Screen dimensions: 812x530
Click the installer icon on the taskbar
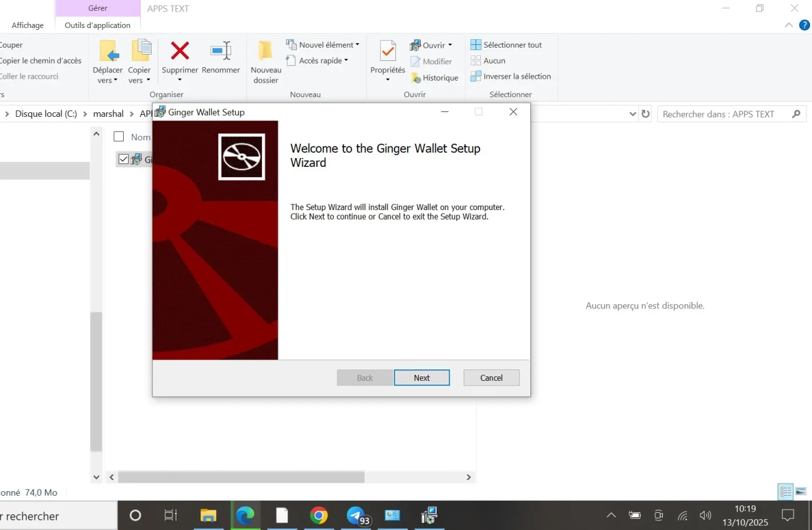[x=429, y=515]
